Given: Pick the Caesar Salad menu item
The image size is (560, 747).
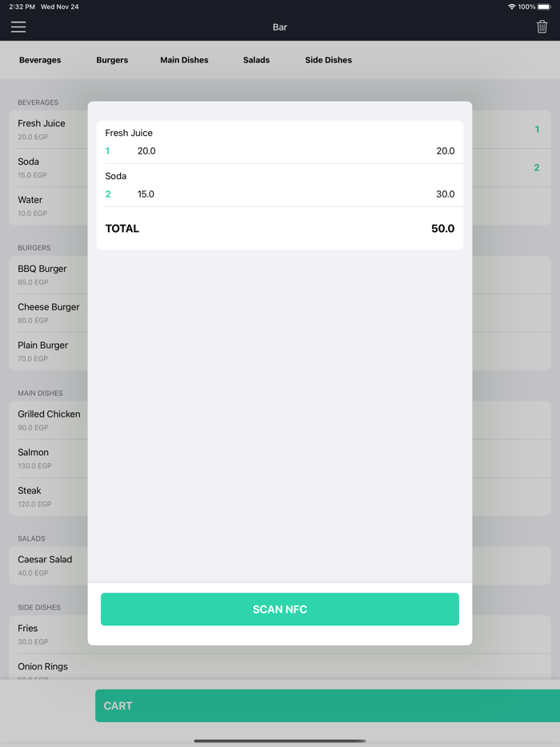Looking at the screenshot, I should [x=45, y=565].
